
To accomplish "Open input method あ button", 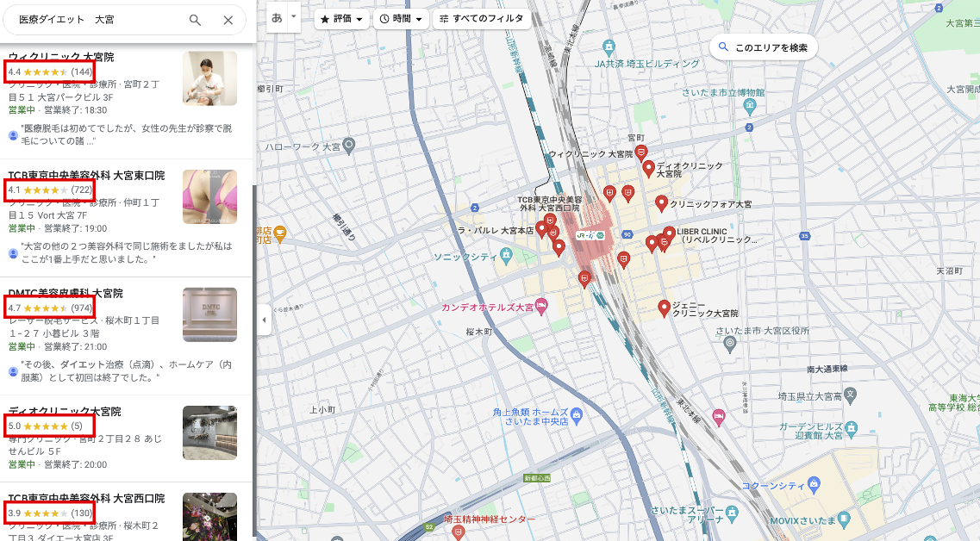I will tap(277, 18).
